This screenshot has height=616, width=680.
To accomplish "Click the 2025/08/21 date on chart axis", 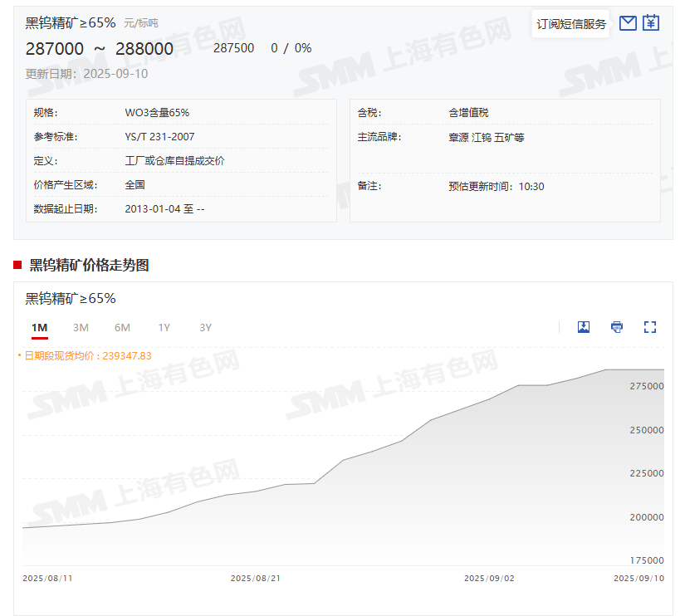I will click(x=253, y=578).
